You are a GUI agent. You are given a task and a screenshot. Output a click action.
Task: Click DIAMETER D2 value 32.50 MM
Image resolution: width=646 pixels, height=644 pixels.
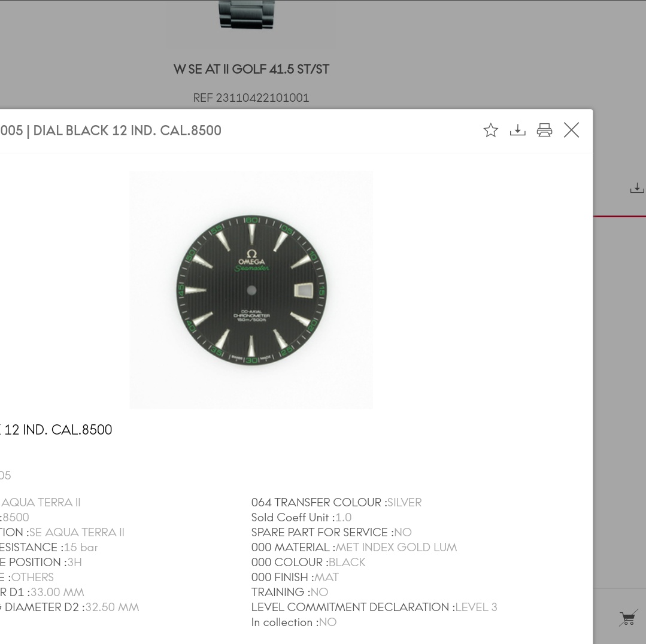pos(112,607)
